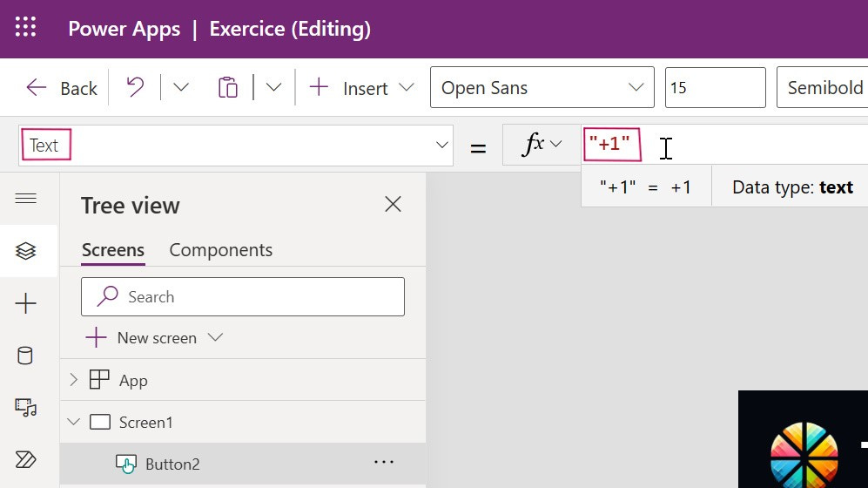Open the Power Automate sidebar icon

point(25,460)
